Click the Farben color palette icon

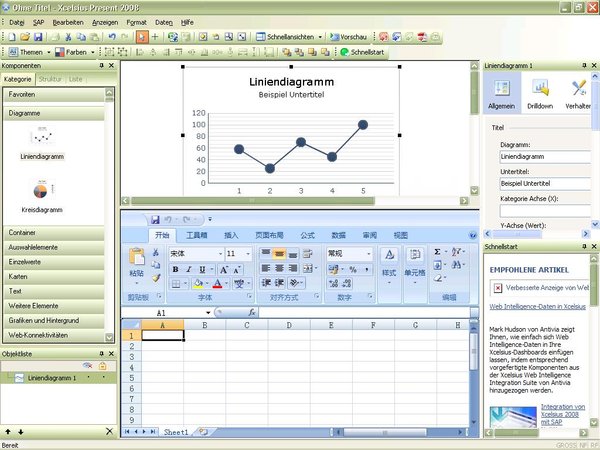60,52
